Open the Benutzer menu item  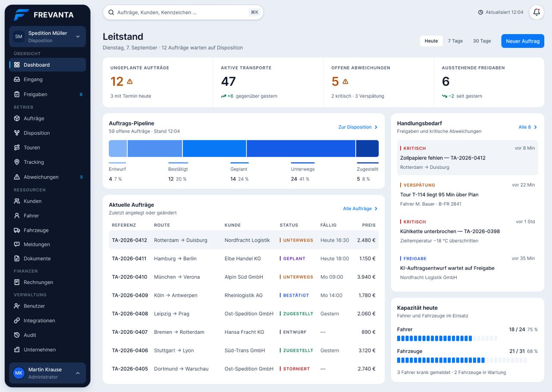[x=47, y=306]
